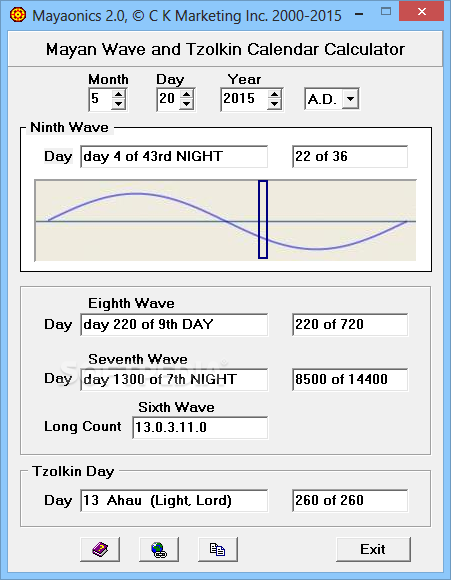This screenshot has width=451, height=580.
Task: Select the 'day 1300 of 7th NIGHT' field
Action: coord(174,379)
